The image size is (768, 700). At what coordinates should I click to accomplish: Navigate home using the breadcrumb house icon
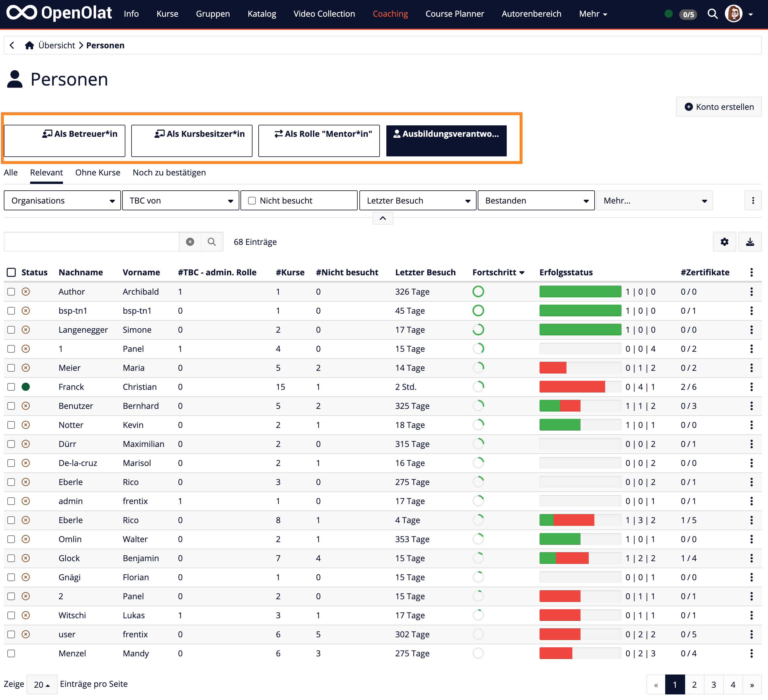[x=29, y=45]
